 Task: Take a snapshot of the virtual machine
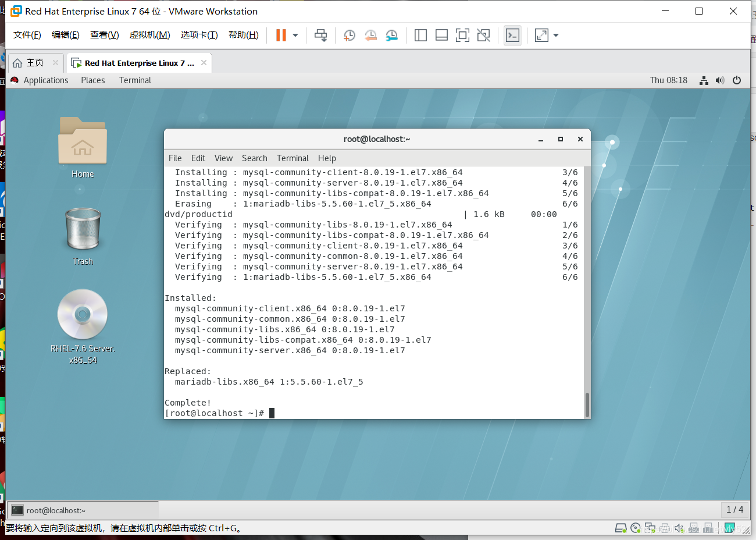click(350, 35)
